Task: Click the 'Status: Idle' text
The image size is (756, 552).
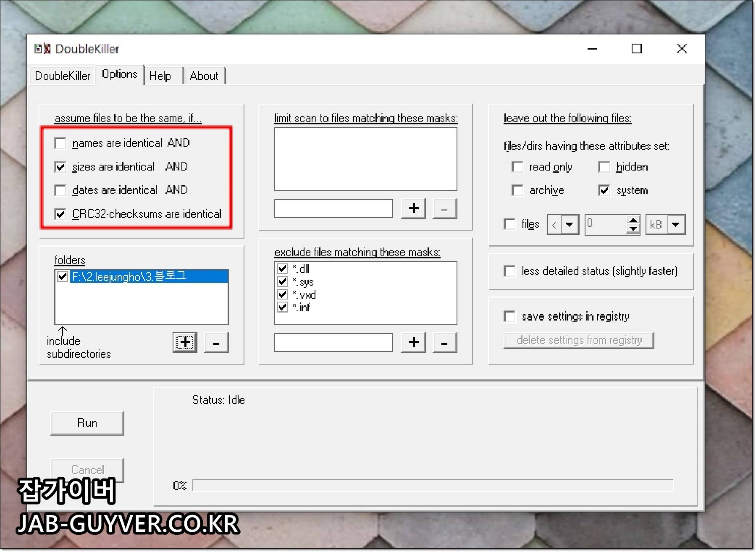Action: point(218,400)
